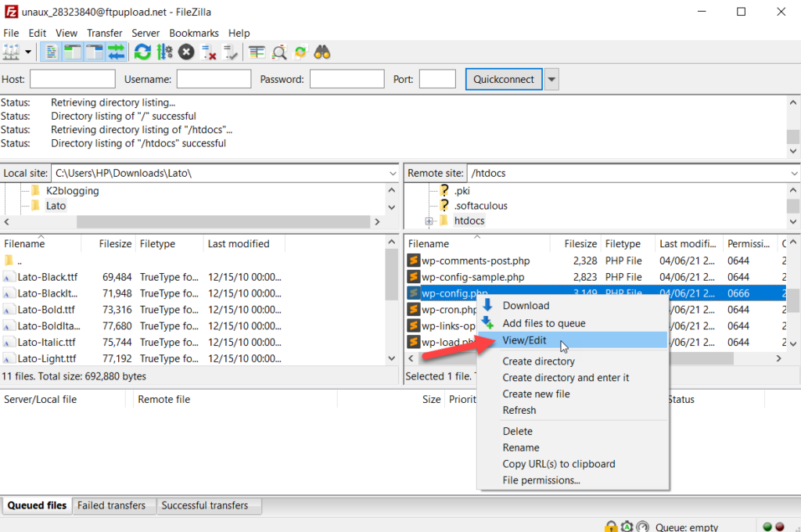Open the Help menu
The height and width of the screenshot is (532, 801).
(239, 33)
